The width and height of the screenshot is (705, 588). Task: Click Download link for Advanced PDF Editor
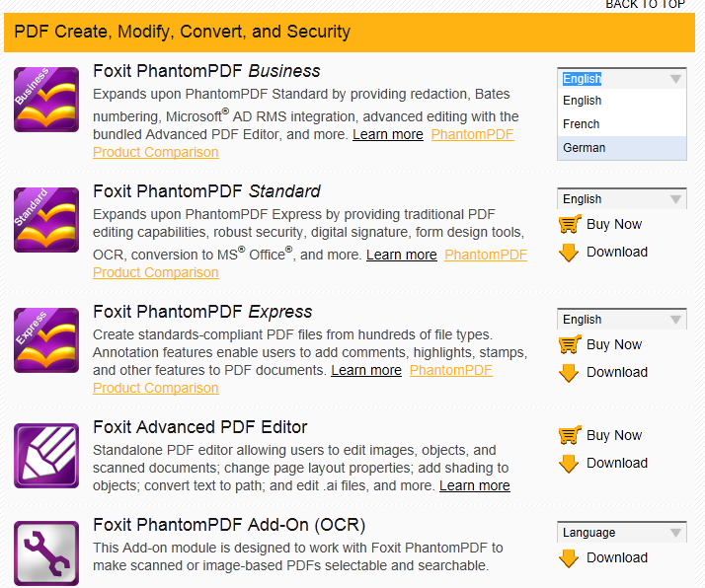(x=616, y=463)
